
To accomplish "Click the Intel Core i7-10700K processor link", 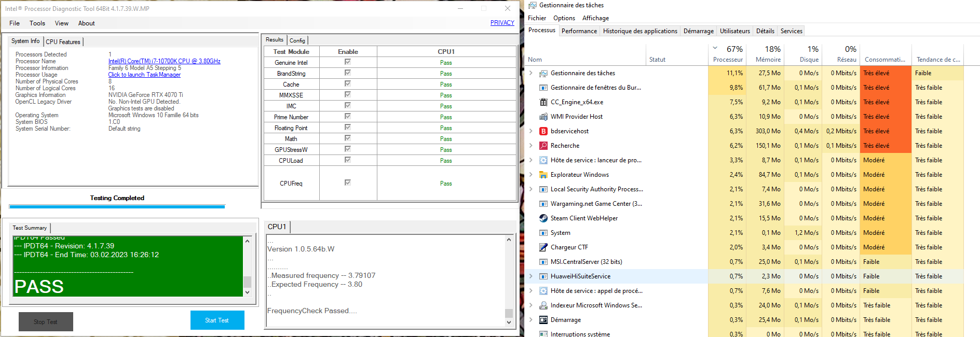I will point(164,61).
